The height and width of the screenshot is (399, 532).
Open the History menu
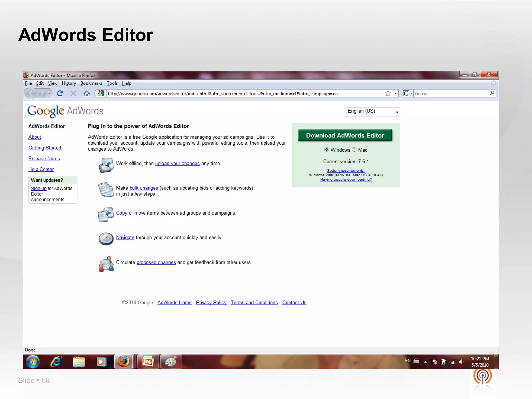pyautogui.click(x=69, y=83)
